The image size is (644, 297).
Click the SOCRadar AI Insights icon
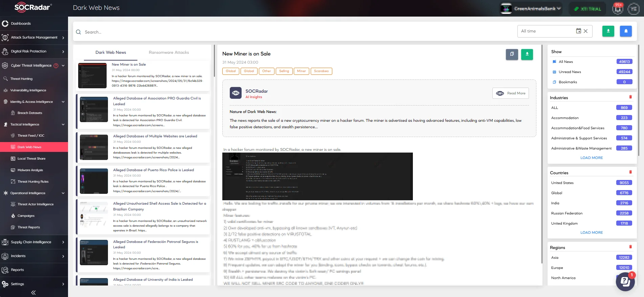click(x=236, y=93)
